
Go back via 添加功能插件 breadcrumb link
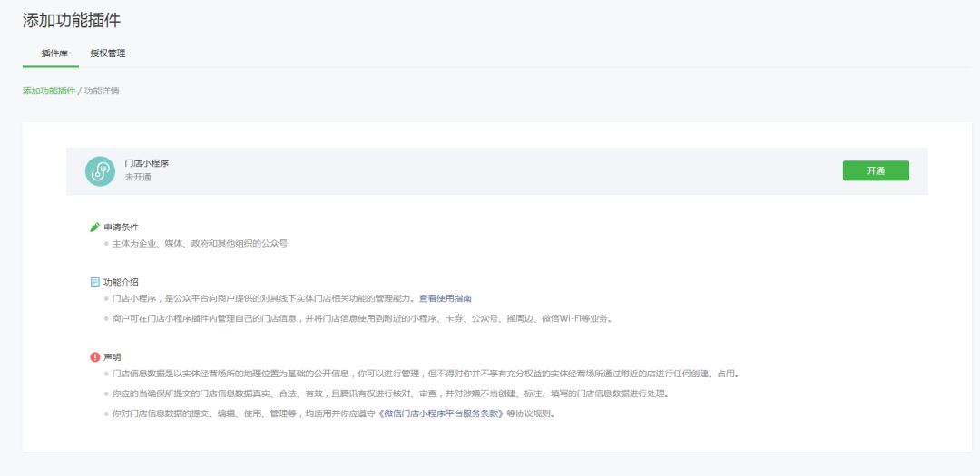(x=49, y=91)
